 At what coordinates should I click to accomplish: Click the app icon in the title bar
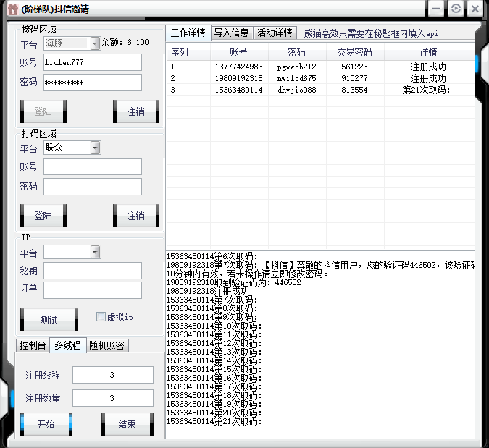12,9
